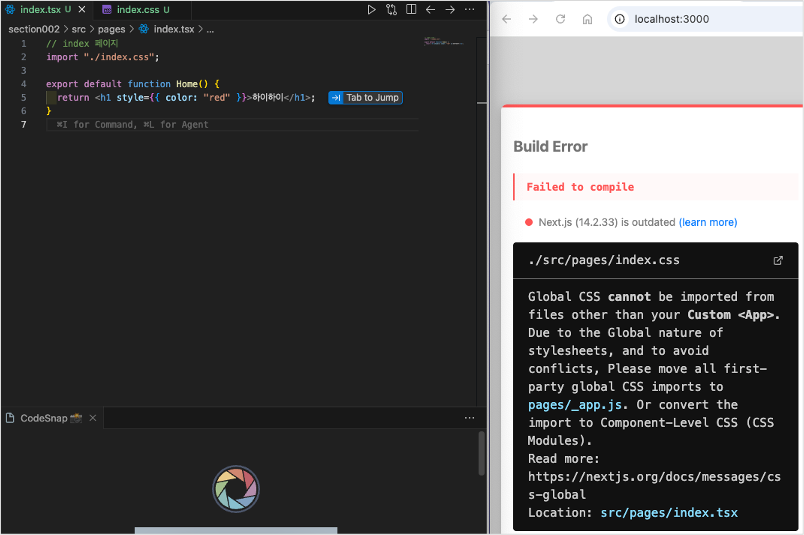Open the 'learn more' outdated Next.js link

click(708, 222)
